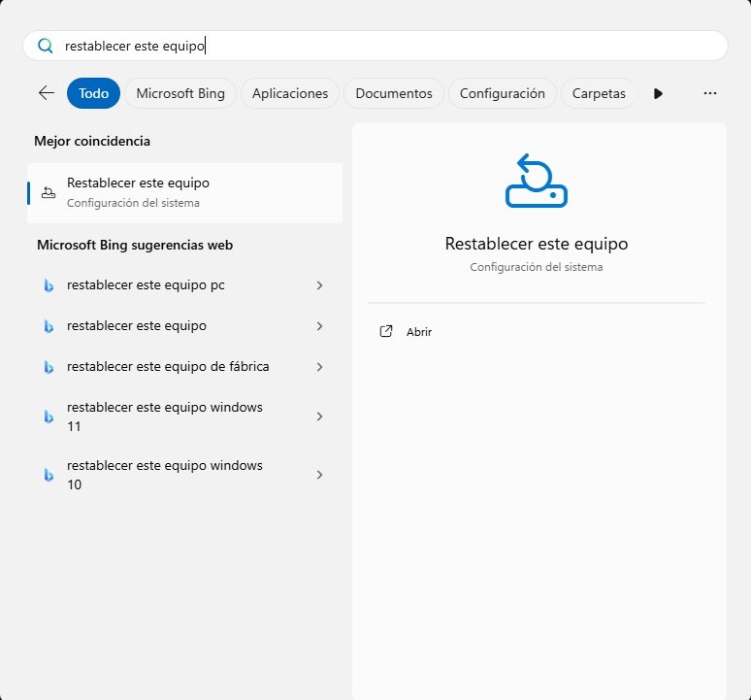Screen dimensions: 751x700
Task: Expand the chevron for "equipo de fábrica" suggestion
Action: (x=319, y=367)
